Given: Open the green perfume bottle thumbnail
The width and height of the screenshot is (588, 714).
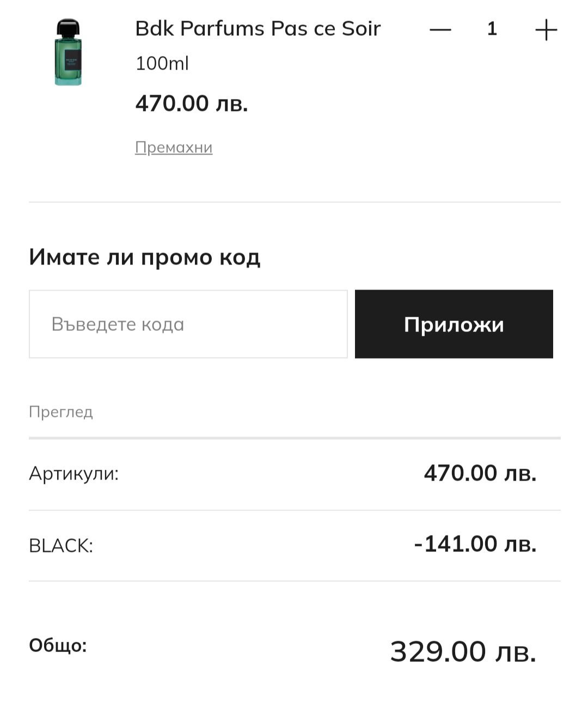Looking at the screenshot, I should 68,52.
